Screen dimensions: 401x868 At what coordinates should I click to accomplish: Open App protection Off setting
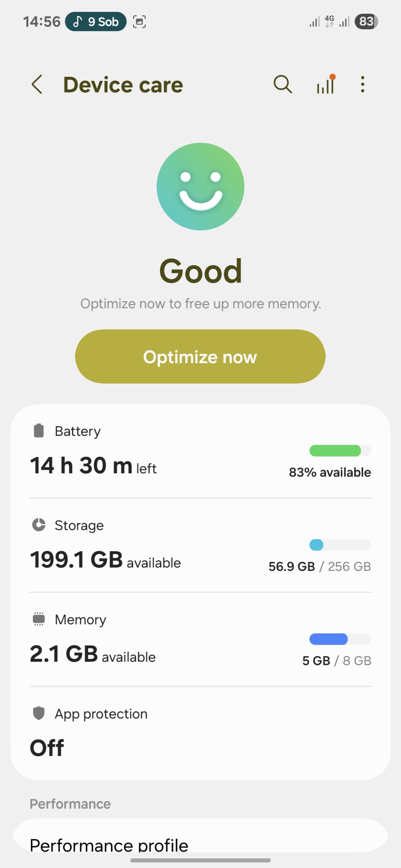[200, 733]
